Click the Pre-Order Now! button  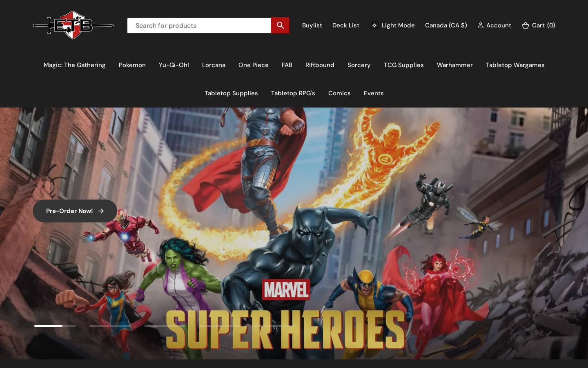(x=75, y=211)
